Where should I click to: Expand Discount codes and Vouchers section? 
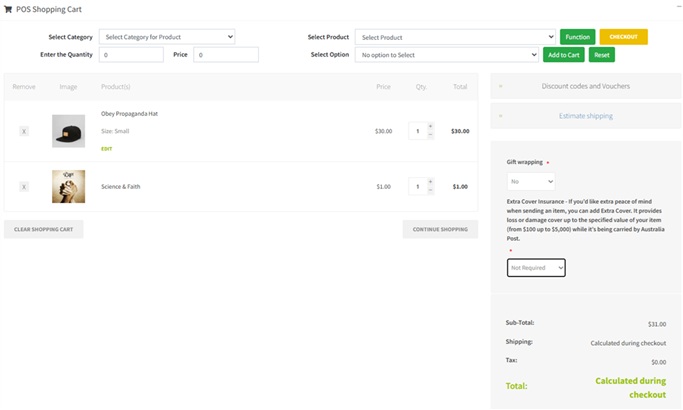585,86
